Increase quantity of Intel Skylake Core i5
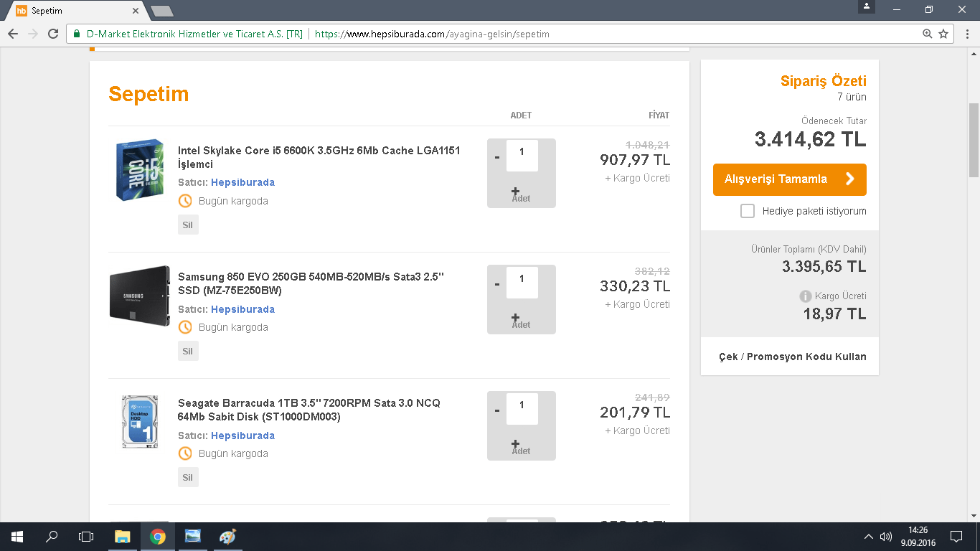Viewport: 980px width, 551px height. coord(515,191)
